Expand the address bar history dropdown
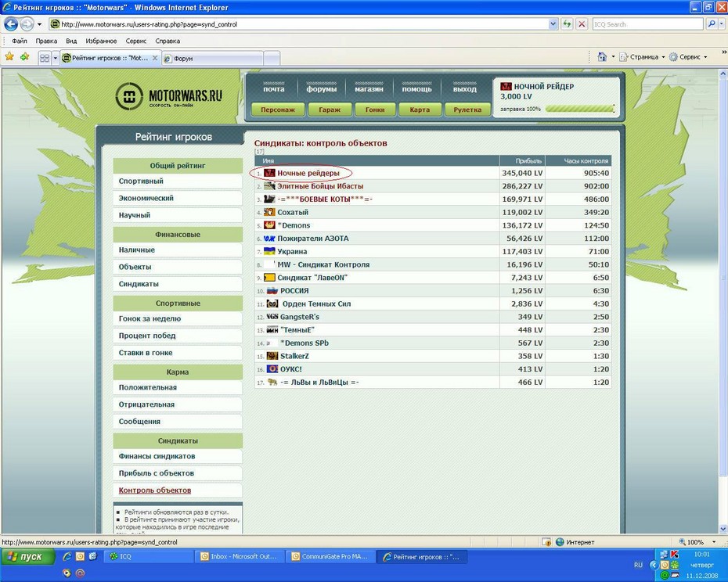The height and width of the screenshot is (582, 728). click(553, 24)
